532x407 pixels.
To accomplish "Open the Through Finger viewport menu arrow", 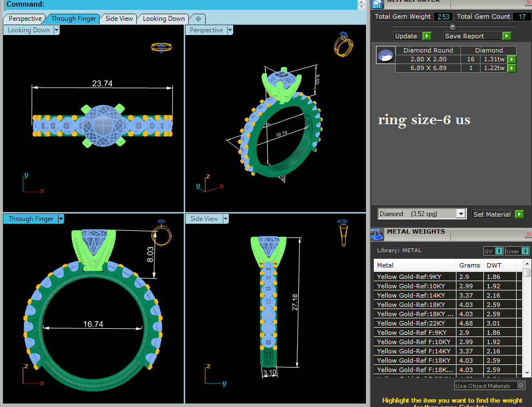I will click(x=61, y=219).
